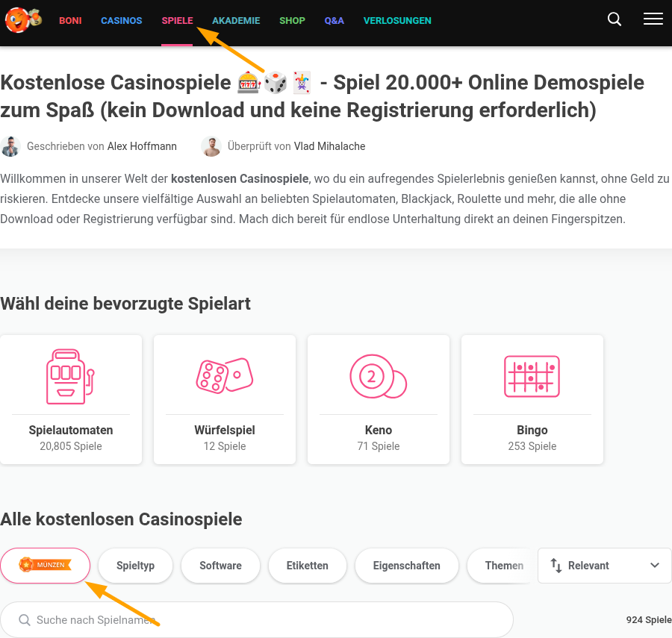Expand the Eigenschaften filter
Viewport: 672px width, 638px height.
pos(407,566)
